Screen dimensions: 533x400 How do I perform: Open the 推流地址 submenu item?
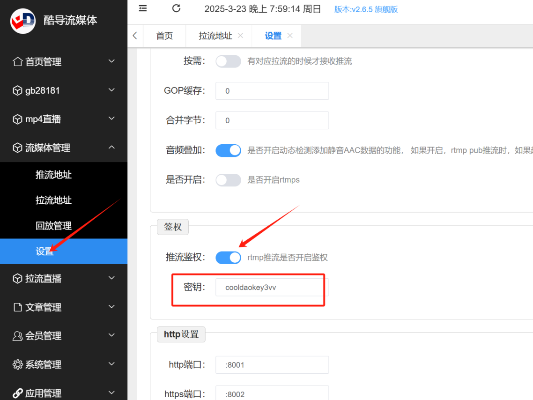[64, 175]
